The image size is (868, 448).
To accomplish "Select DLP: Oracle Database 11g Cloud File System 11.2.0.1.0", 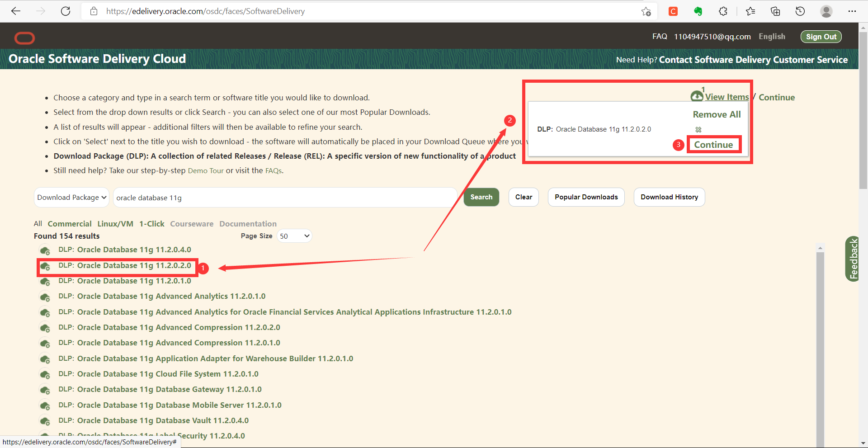I will (158, 374).
